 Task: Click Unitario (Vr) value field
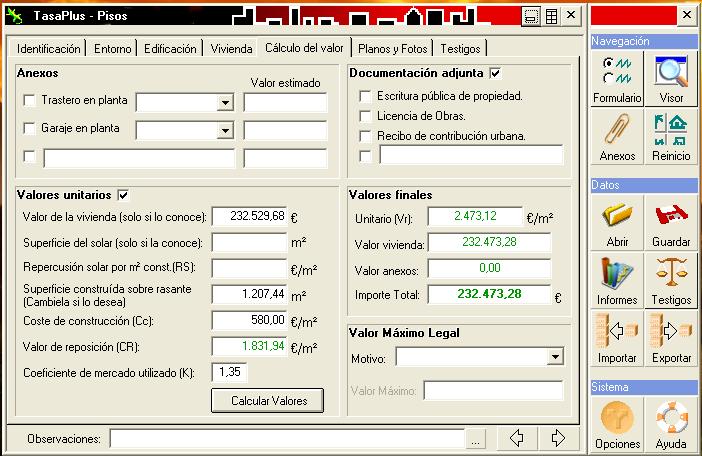tap(475, 217)
